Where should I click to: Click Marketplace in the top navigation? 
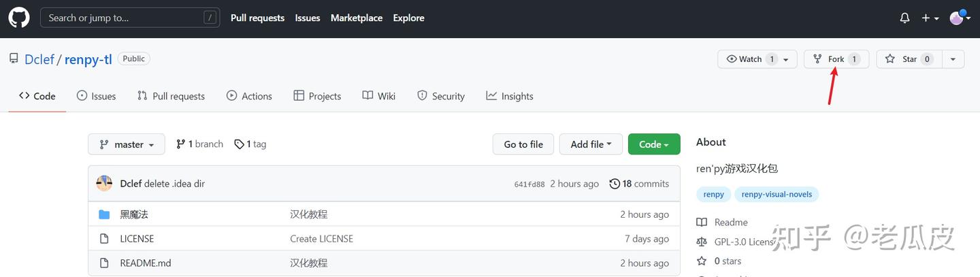357,18
